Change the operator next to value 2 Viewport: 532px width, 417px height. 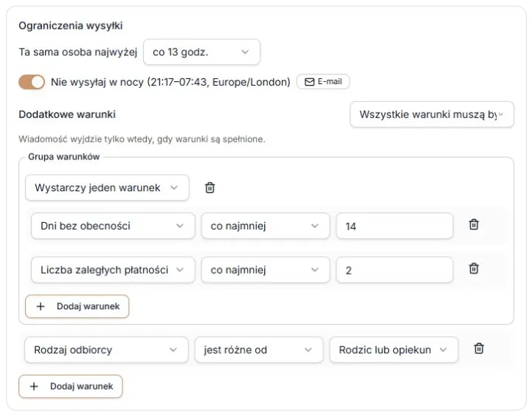[x=266, y=270]
